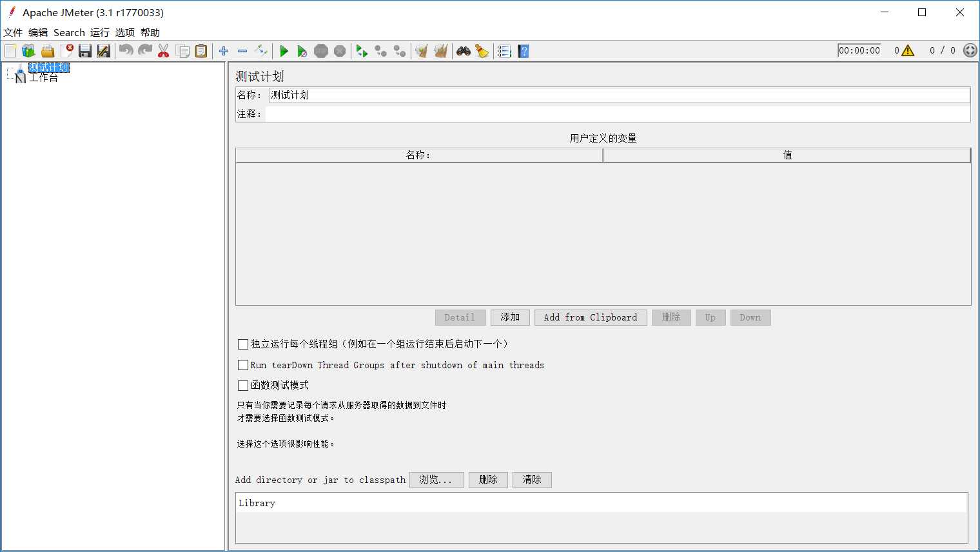Click the New test plan icon
This screenshot has width=980, height=552.
(x=10, y=51)
